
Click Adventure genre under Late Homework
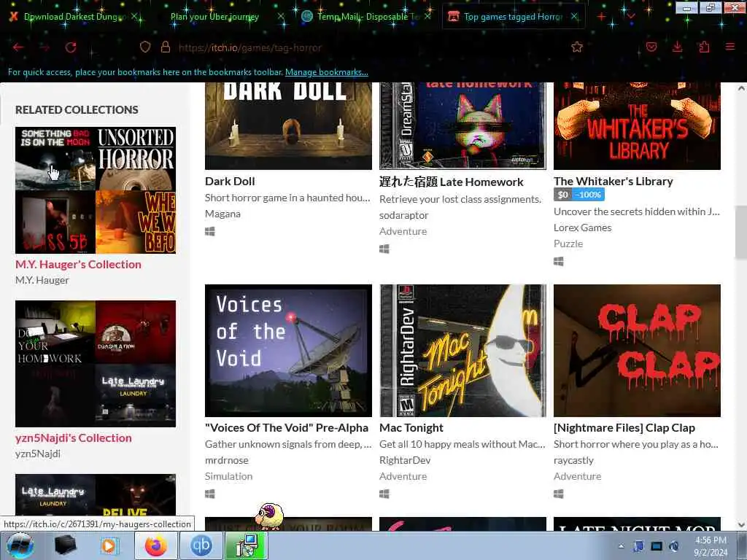point(403,231)
